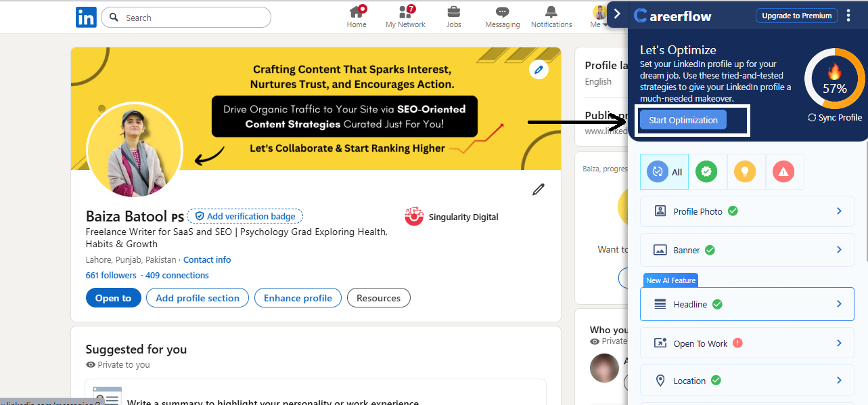This screenshot has width=868, height=405.
Task: Click Upgrade to Premium button
Action: pyautogui.click(x=796, y=16)
